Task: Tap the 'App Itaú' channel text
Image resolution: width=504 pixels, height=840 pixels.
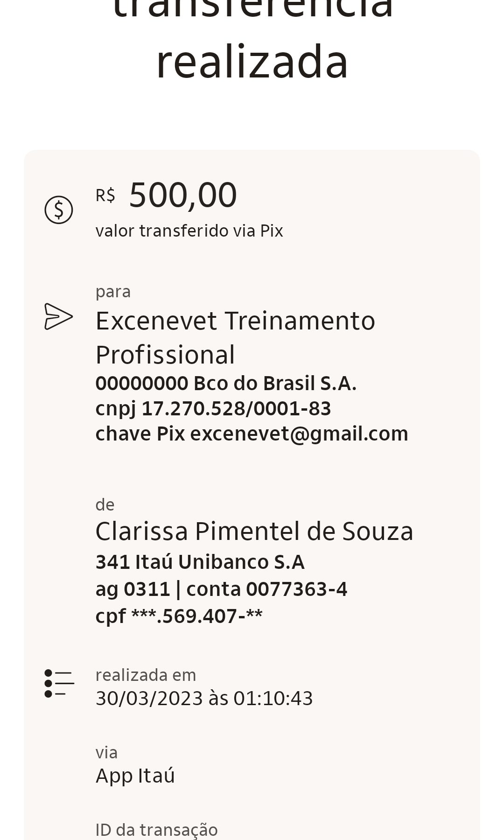Action: click(135, 776)
